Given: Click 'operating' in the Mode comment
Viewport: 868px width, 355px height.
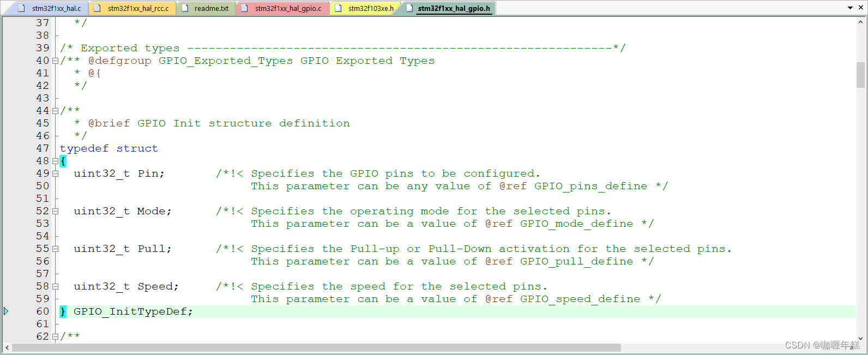Looking at the screenshot, I should [382, 211].
